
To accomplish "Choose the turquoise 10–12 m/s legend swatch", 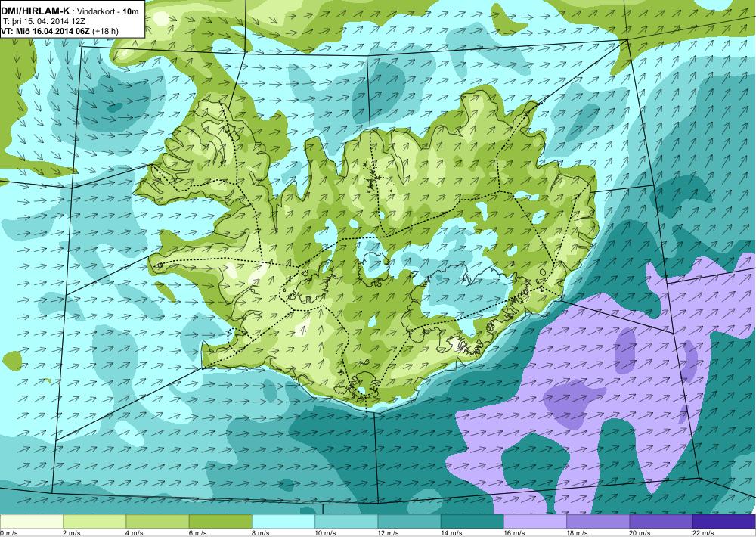I will coord(346,522).
